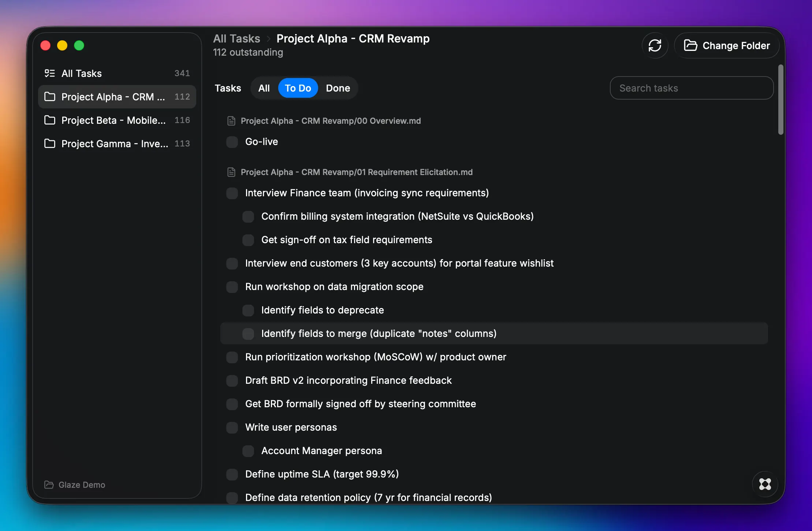Viewport: 812px width, 531px height.
Task: Select Project Alpha - CRM folder in sidebar
Action: click(x=117, y=97)
